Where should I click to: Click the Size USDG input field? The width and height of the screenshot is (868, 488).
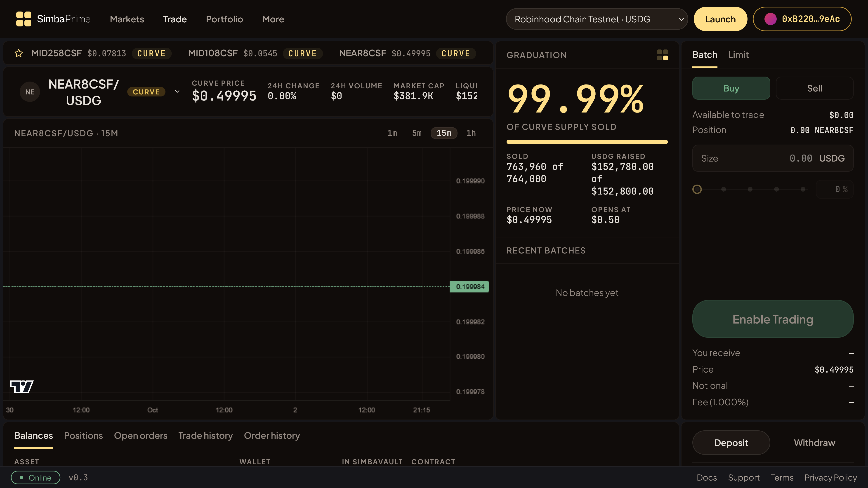(x=773, y=158)
